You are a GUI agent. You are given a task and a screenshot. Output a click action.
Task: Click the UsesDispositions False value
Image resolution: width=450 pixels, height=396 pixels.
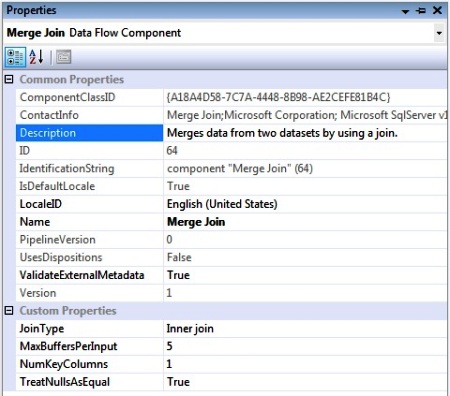(x=179, y=257)
